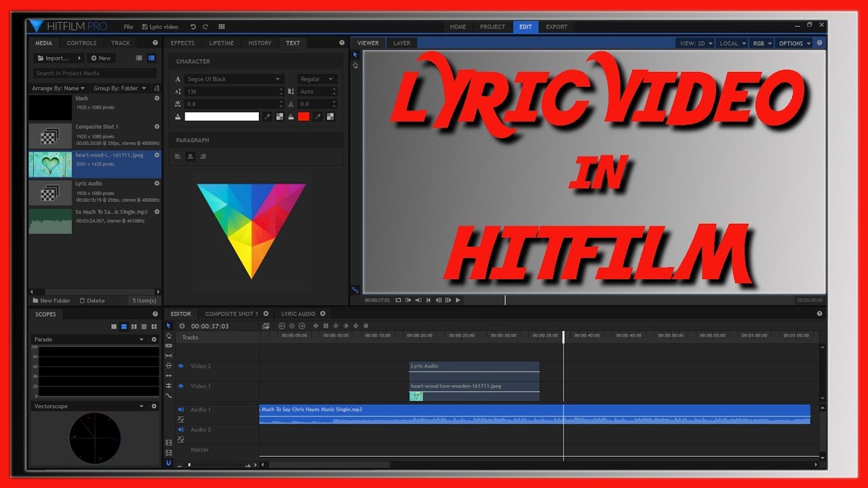Open the grid workspaces icon
Image resolution: width=868 pixels, height=488 pixels.
coord(222,27)
